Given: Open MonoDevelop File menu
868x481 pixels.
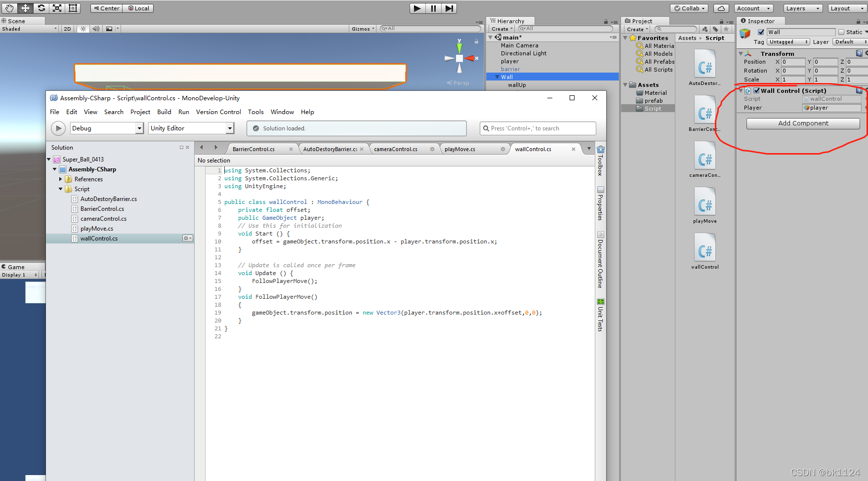Looking at the screenshot, I should click(55, 112).
